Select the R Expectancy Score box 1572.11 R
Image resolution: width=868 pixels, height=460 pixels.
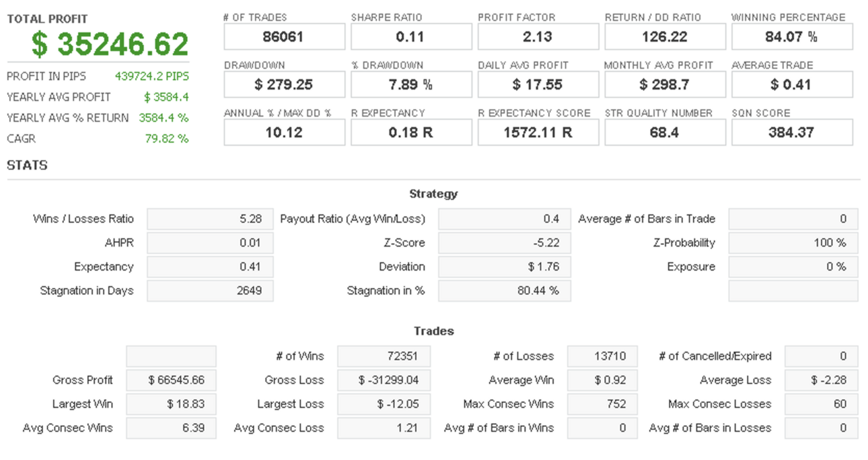click(538, 133)
